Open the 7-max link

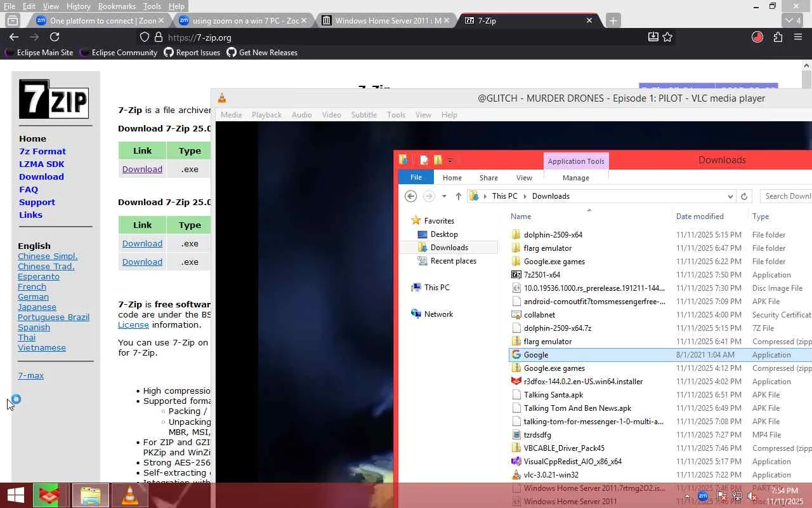(30, 375)
